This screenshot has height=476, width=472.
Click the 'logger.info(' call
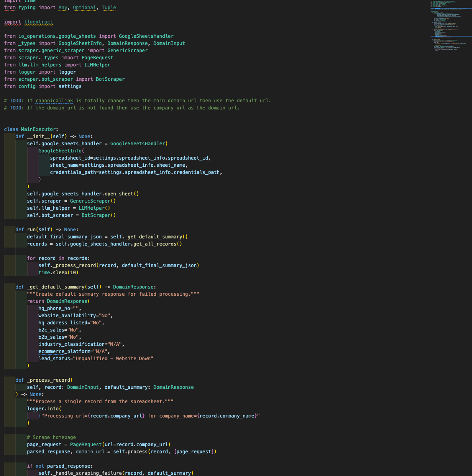(44, 409)
